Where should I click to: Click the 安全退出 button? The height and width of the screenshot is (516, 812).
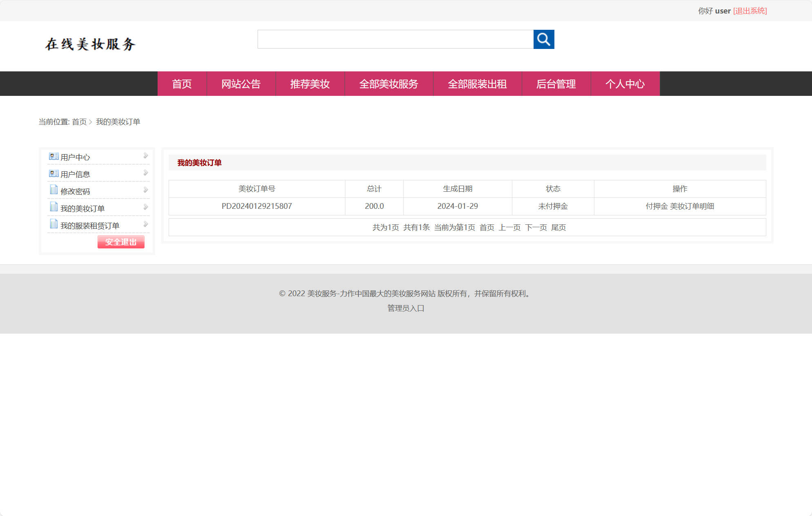(121, 242)
